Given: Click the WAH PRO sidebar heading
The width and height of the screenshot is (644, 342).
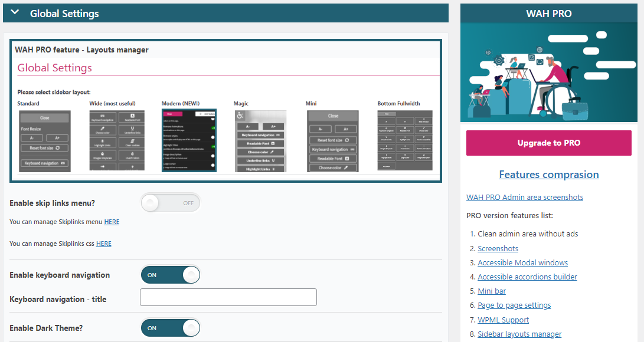Looking at the screenshot, I should pos(549,14).
